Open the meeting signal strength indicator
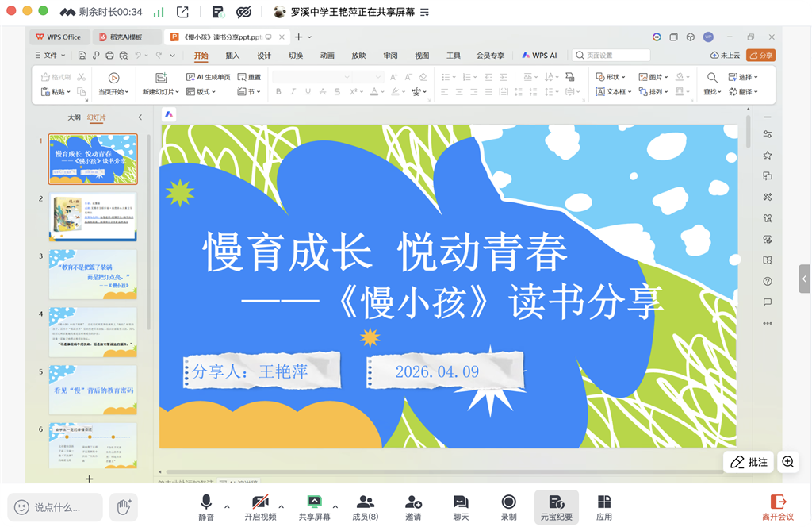This screenshot has height=527, width=812. tap(159, 12)
